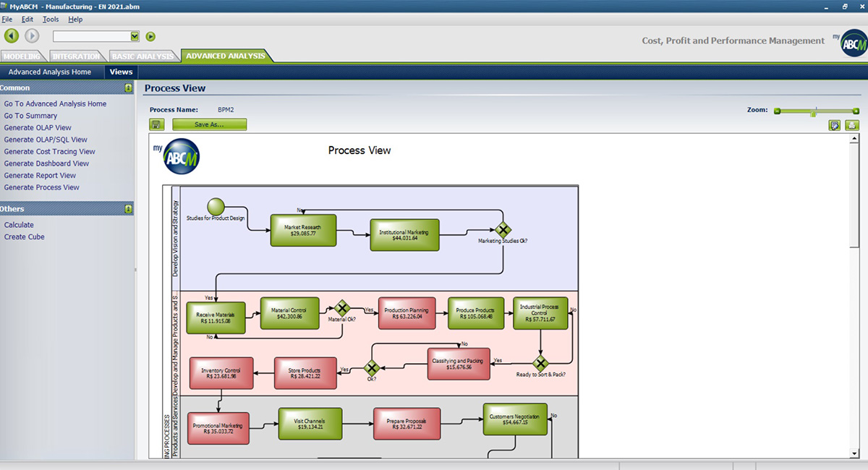Switch to the BASIC ANALYSIS tab
868x470 pixels.
pos(142,56)
